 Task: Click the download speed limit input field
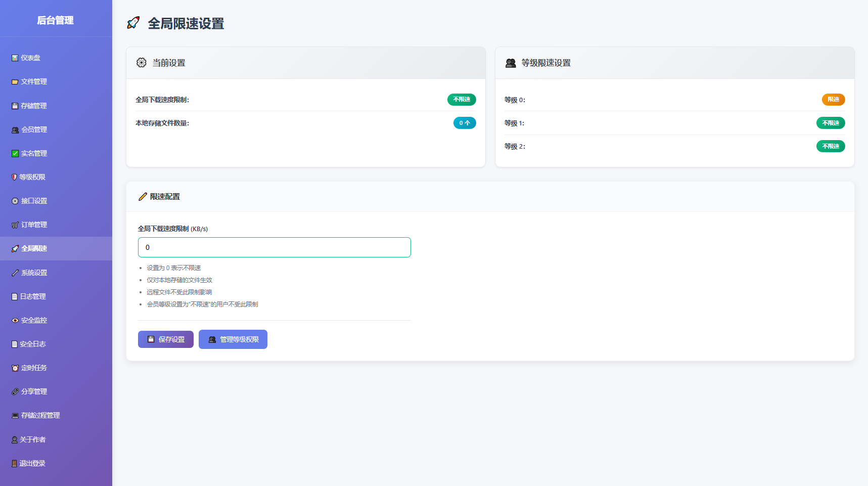point(274,247)
